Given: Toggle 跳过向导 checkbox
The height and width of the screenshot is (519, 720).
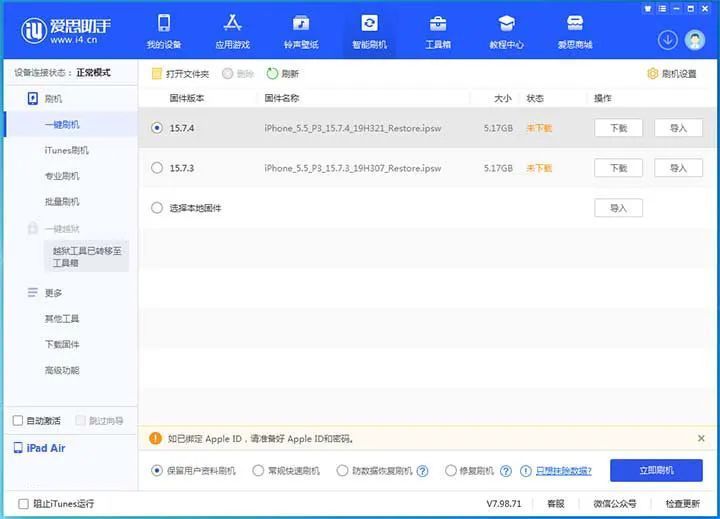Looking at the screenshot, I should [80, 420].
